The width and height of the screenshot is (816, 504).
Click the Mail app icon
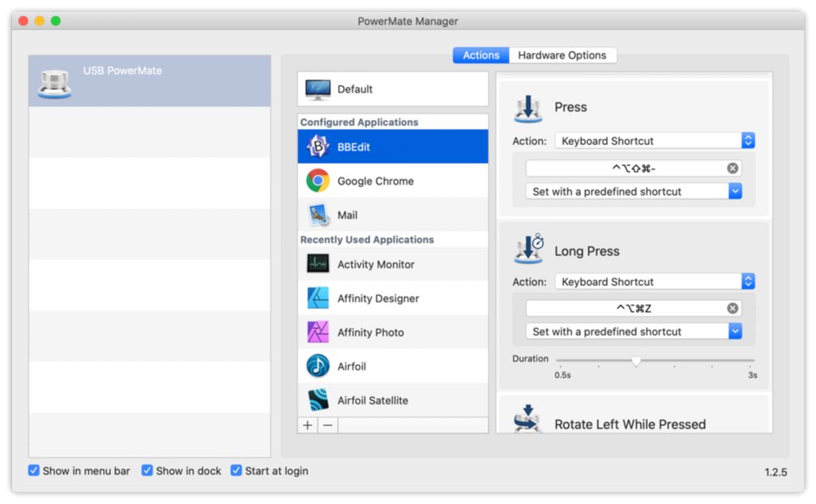point(318,215)
